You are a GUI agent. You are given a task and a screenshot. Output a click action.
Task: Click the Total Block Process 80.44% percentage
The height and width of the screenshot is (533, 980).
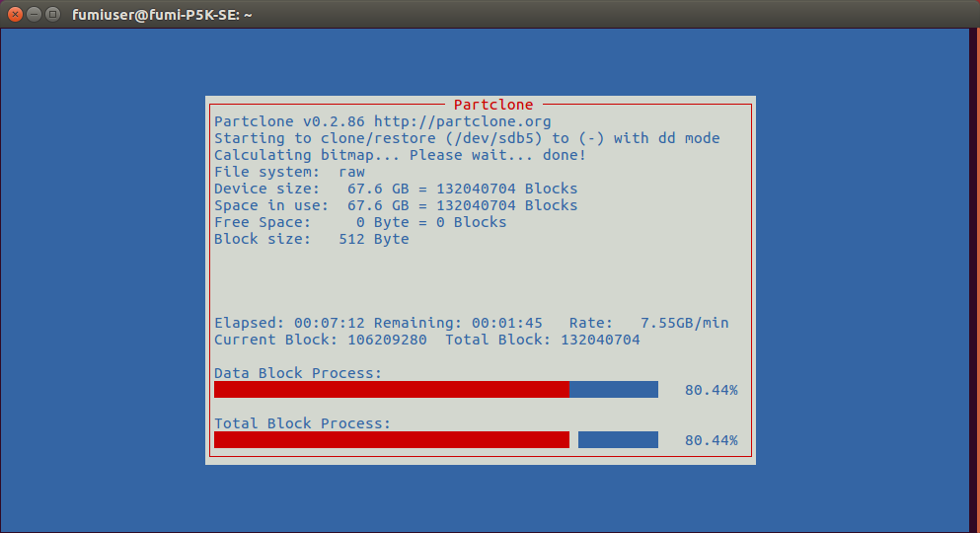711,440
